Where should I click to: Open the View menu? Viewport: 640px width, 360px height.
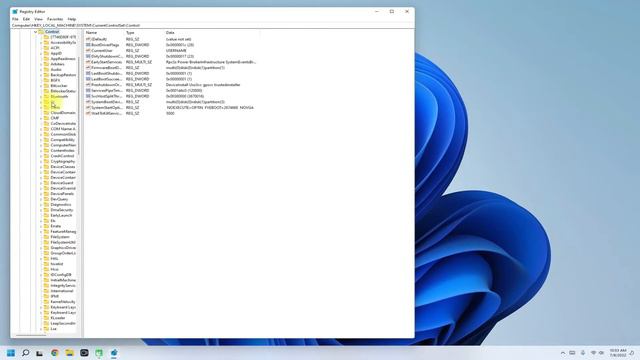(x=38, y=19)
